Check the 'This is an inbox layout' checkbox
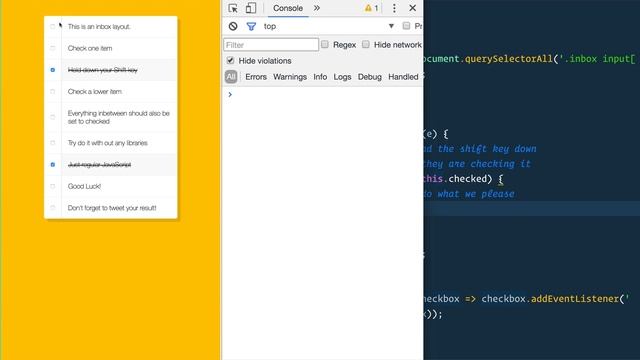This screenshot has height=360, width=640. click(53, 27)
